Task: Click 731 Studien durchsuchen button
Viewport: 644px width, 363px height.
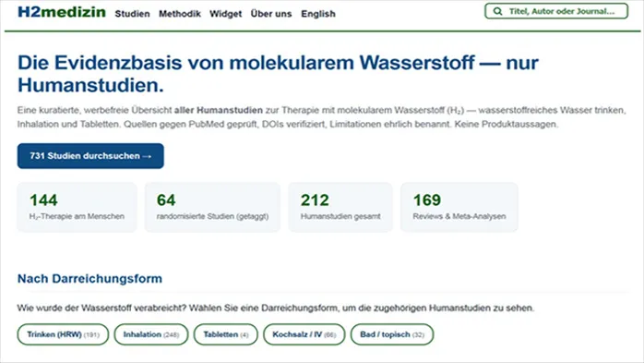Action: 90,156
